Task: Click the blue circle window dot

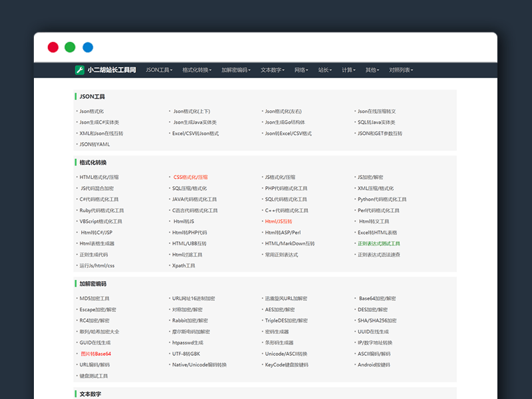Action: pos(88,47)
